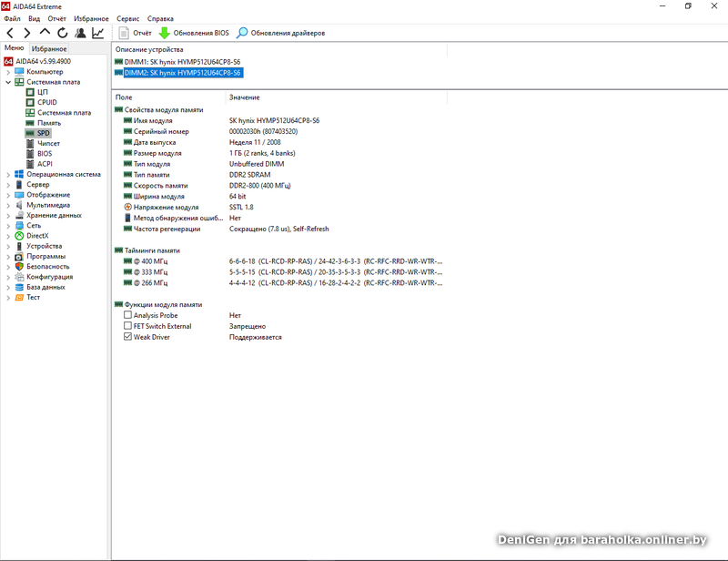Click the Отчёт report toolbar button
Screen dimensions: 728x561
[x=135, y=33]
